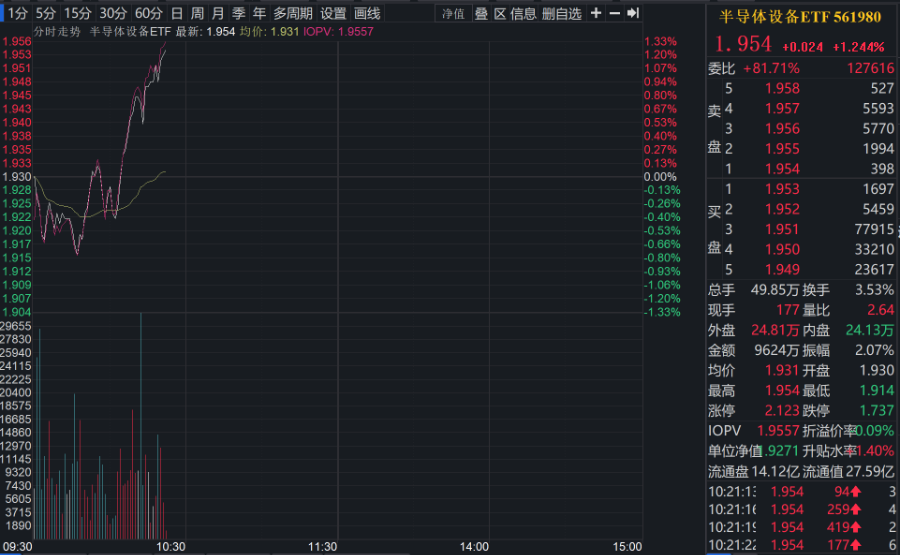This screenshot has height=555, width=900.
Task: Click the 净值 net value button
Action: (x=453, y=13)
